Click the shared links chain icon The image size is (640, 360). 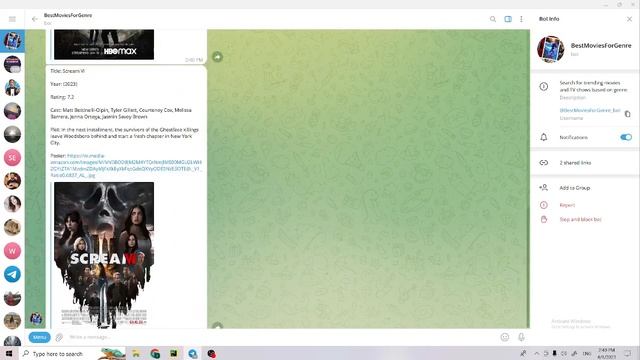point(544,162)
